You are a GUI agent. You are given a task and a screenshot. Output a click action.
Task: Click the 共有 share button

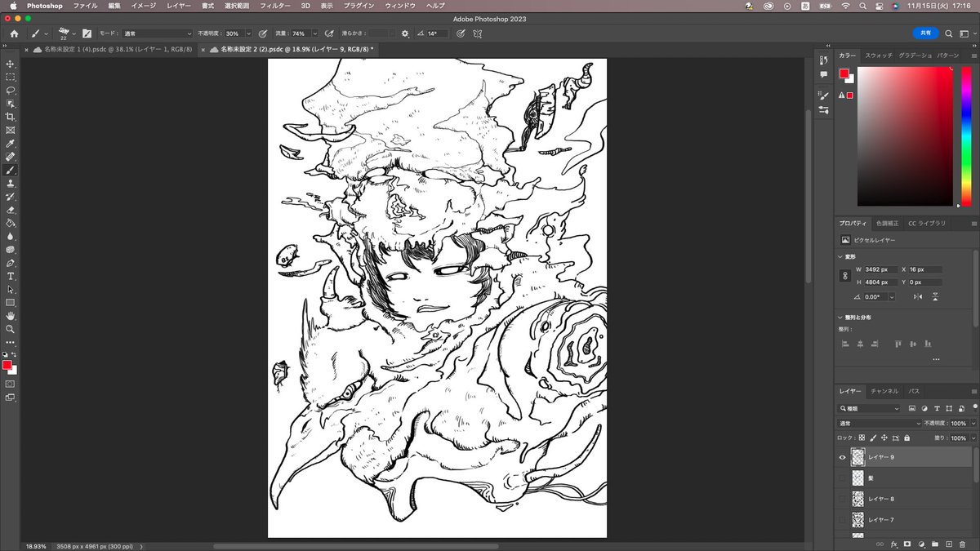point(925,33)
